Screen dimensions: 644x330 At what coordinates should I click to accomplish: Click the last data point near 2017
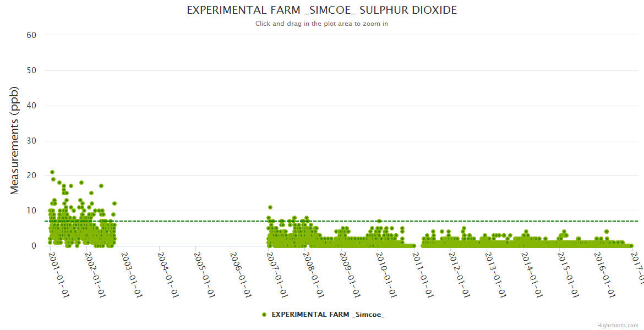(631, 246)
